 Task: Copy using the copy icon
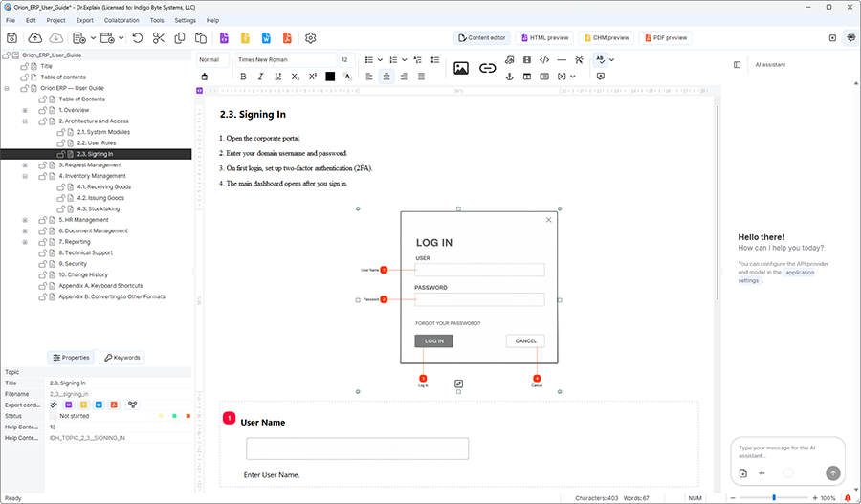pos(180,38)
